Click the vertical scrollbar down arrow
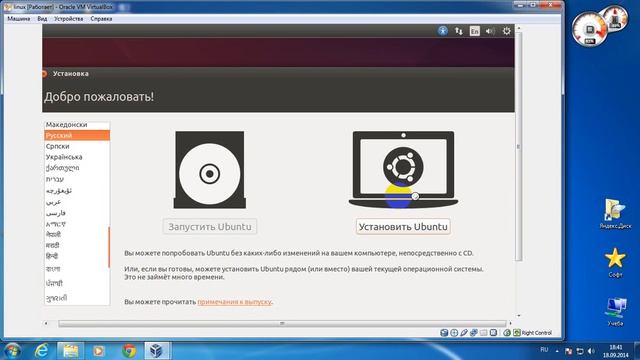This screenshot has width=640, height=360. 519,316
